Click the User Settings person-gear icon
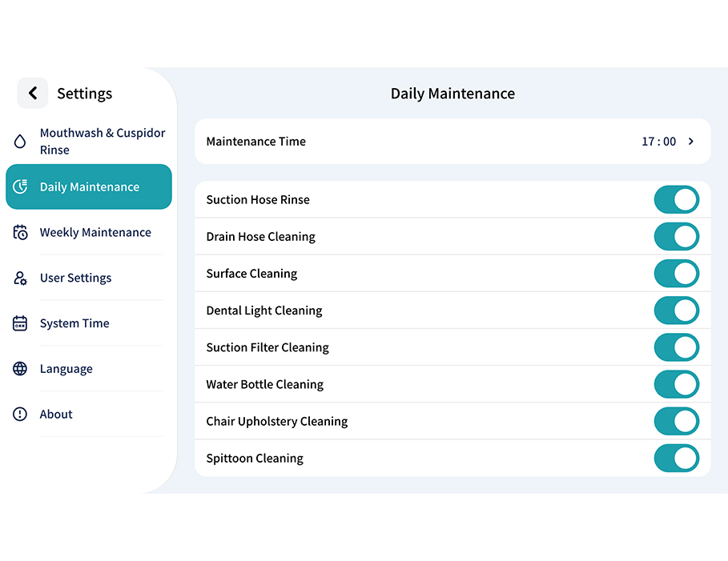728x561 pixels. click(x=21, y=278)
